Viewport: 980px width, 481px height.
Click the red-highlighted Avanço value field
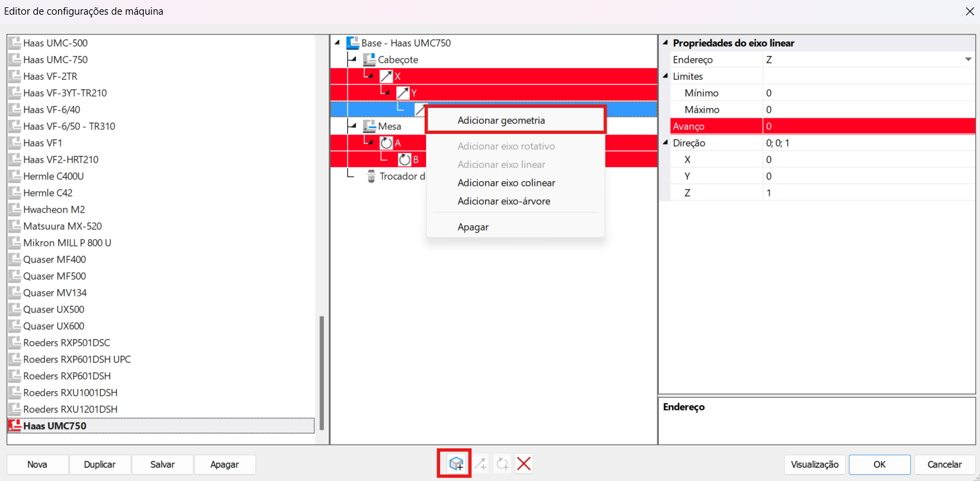pyautogui.click(x=869, y=127)
